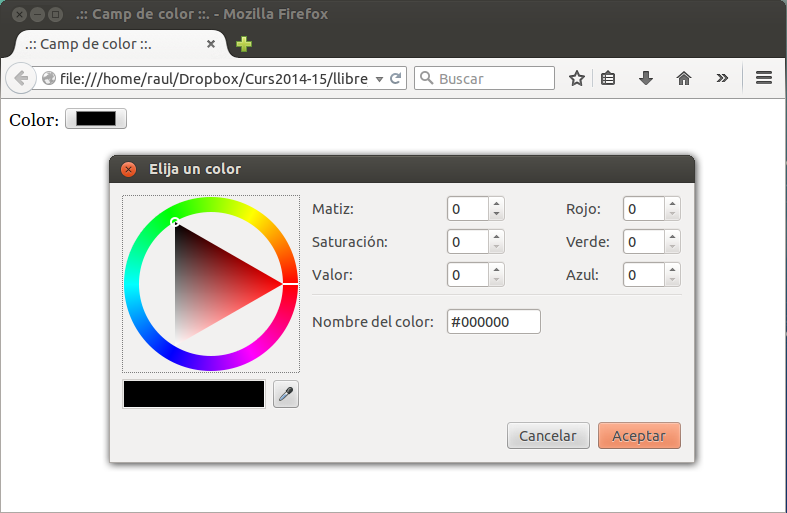
Task: Open the bookmarks list icon
Action: click(608, 78)
